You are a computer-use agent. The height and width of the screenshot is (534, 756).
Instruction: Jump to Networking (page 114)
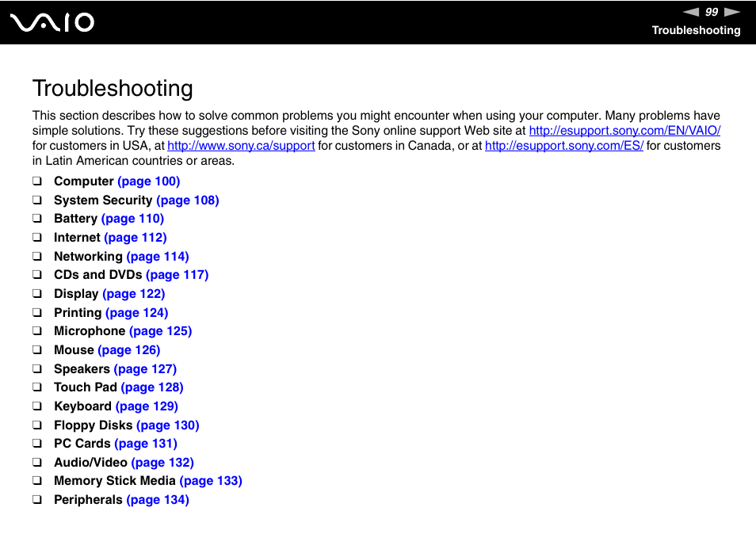(158, 257)
